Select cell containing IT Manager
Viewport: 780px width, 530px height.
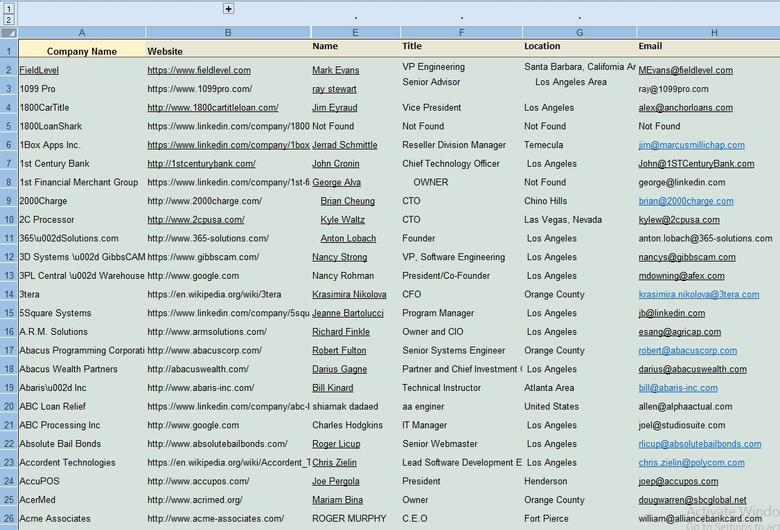[461, 425]
